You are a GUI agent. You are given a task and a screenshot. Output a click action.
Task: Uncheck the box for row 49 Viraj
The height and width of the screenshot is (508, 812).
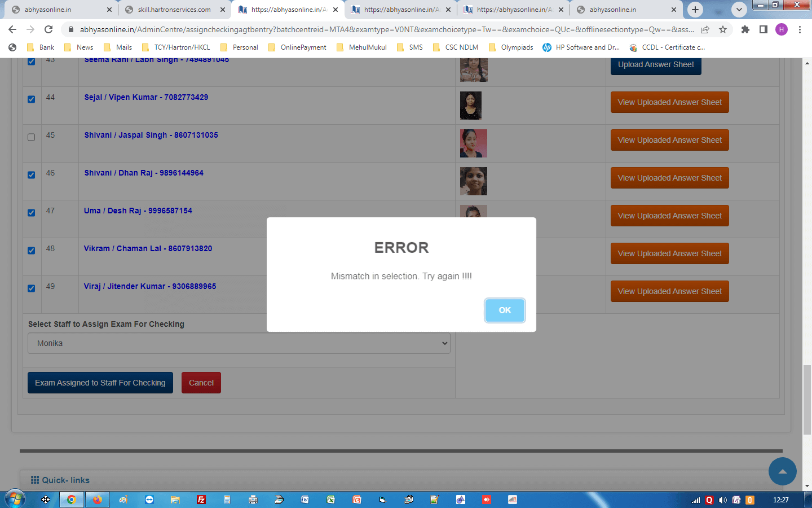click(32, 288)
